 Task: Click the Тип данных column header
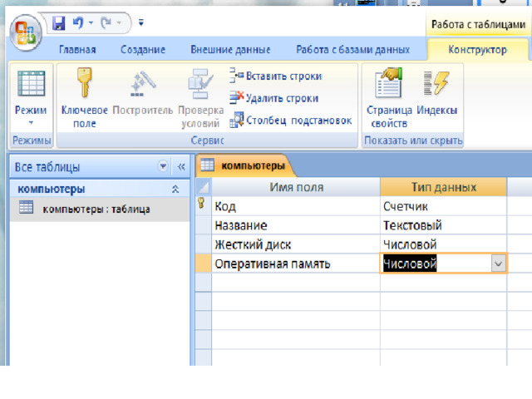tap(443, 187)
